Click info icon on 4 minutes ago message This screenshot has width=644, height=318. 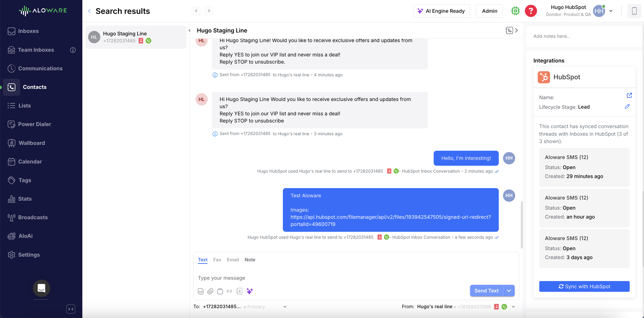tap(215, 75)
